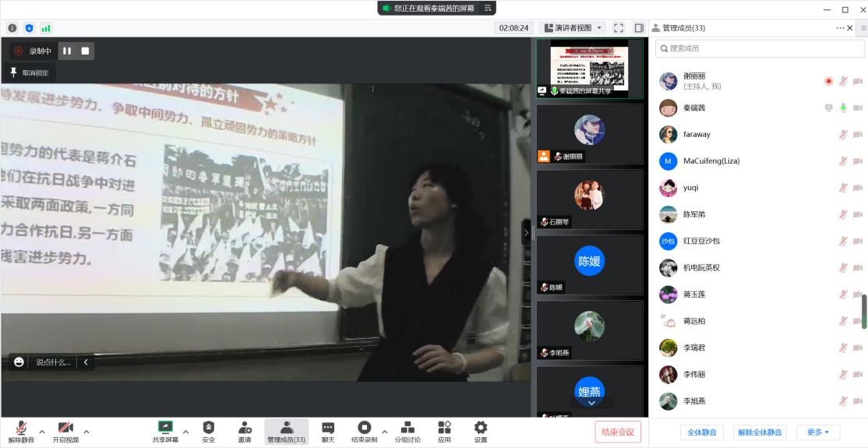Select member 李伟丽
The height and width of the screenshot is (448, 868).
pos(758,374)
